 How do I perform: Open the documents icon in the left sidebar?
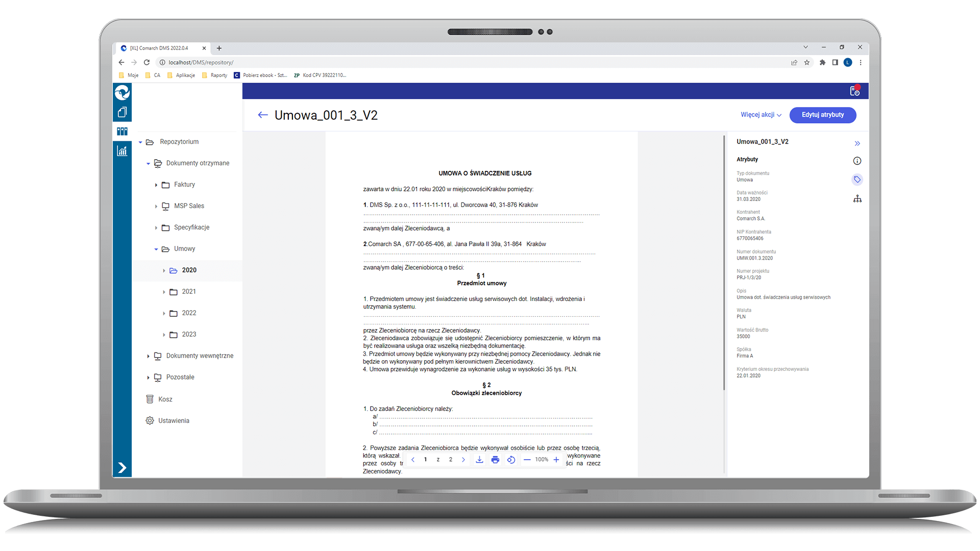click(x=122, y=112)
